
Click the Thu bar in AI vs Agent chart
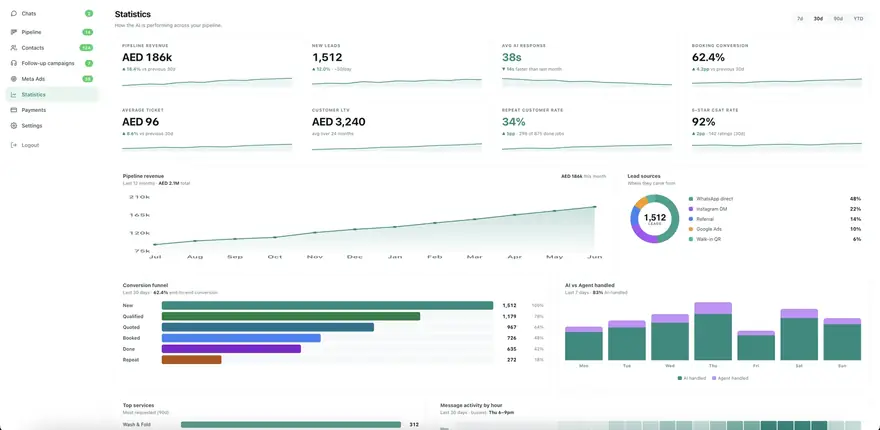pos(713,331)
